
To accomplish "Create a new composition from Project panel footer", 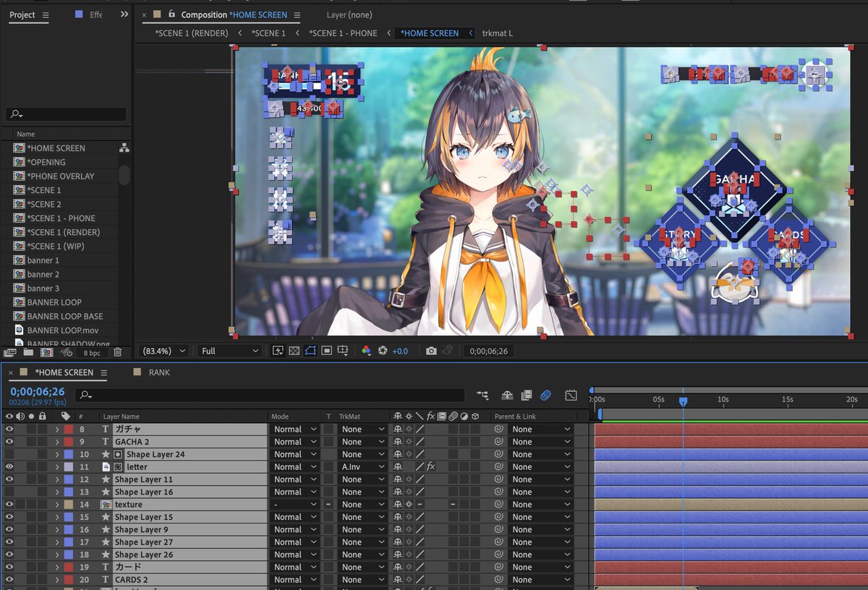I will point(46,352).
